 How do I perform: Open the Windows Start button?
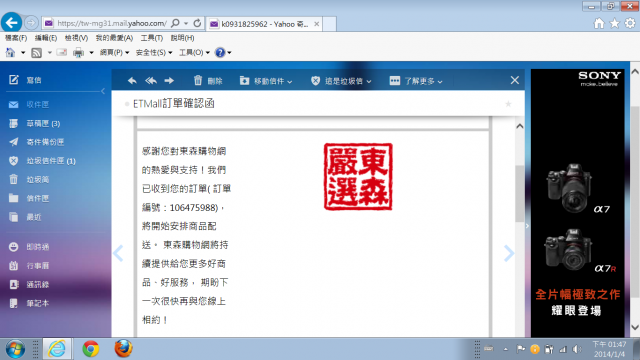(16, 349)
